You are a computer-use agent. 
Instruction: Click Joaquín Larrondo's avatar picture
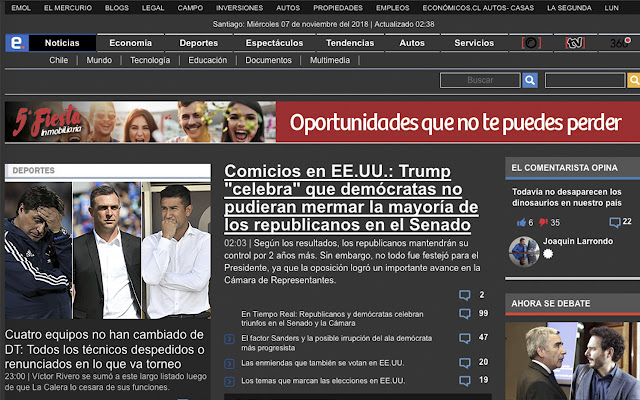point(524,251)
